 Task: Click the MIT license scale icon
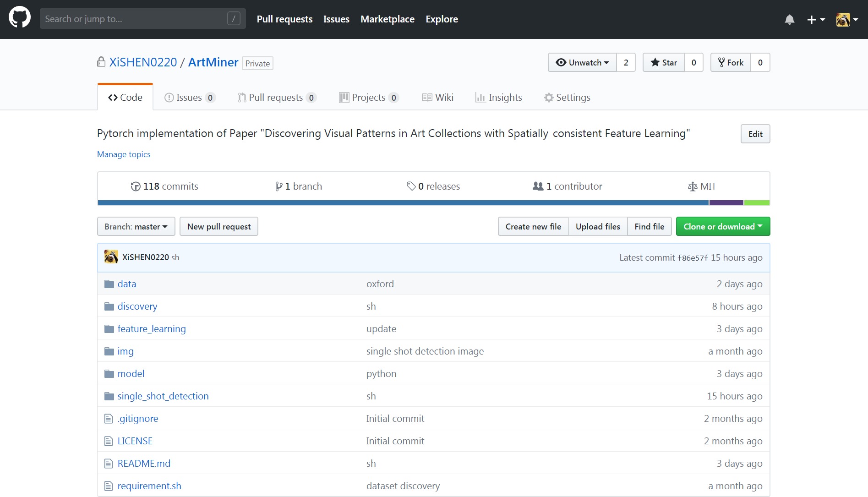[692, 186]
